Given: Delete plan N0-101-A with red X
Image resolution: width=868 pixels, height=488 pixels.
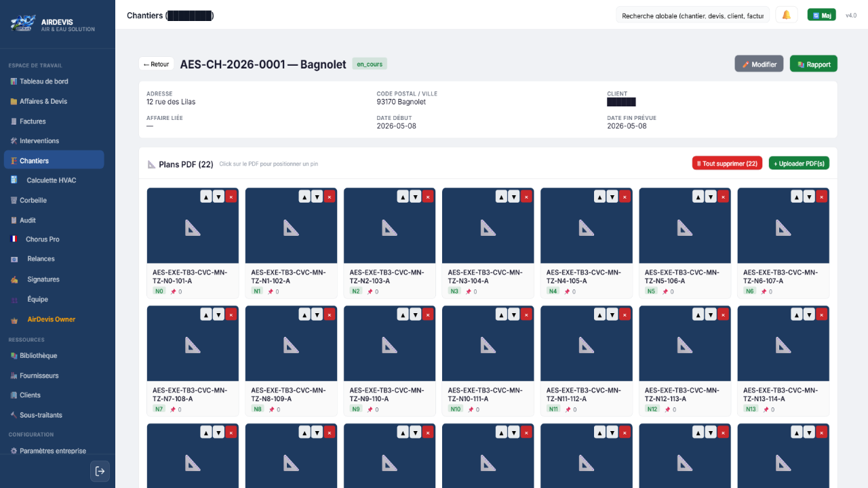Looking at the screenshot, I should [231, 197].
